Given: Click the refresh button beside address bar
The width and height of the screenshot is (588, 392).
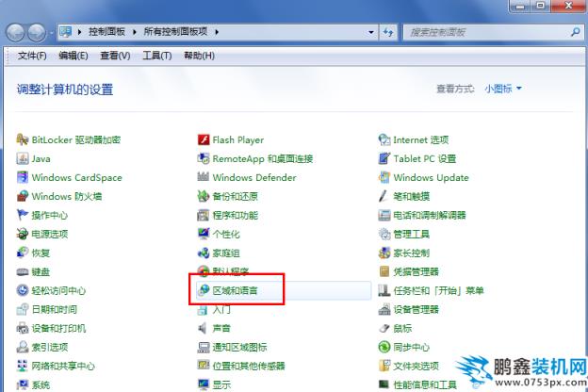Looking at the screenshot, I should click(388, 32).
